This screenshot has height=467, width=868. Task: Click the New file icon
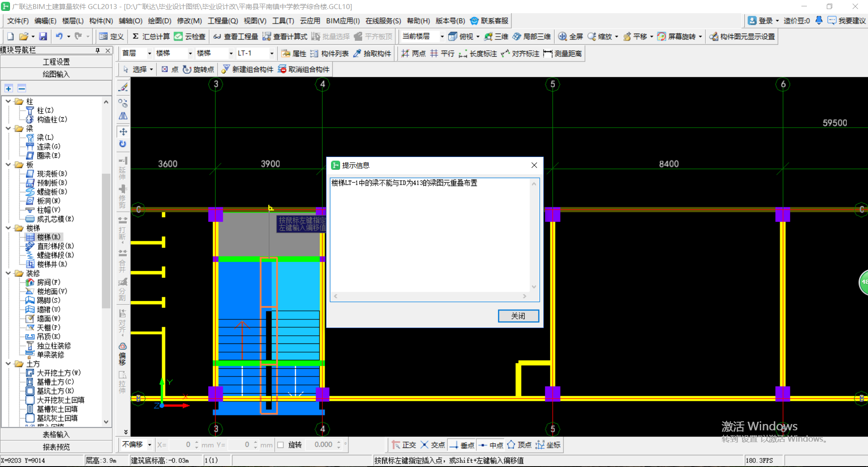click(x=10, y=37)
